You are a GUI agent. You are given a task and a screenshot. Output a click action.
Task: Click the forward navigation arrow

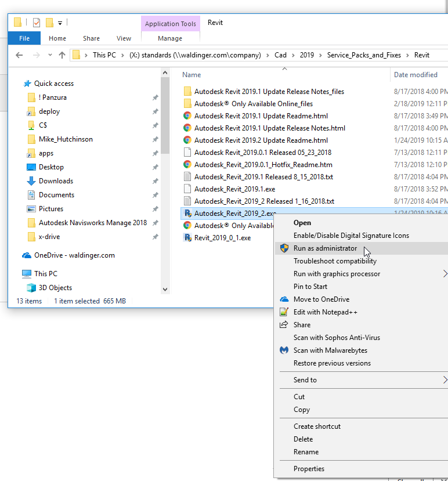pyautogui.click(x=36, y=55)
